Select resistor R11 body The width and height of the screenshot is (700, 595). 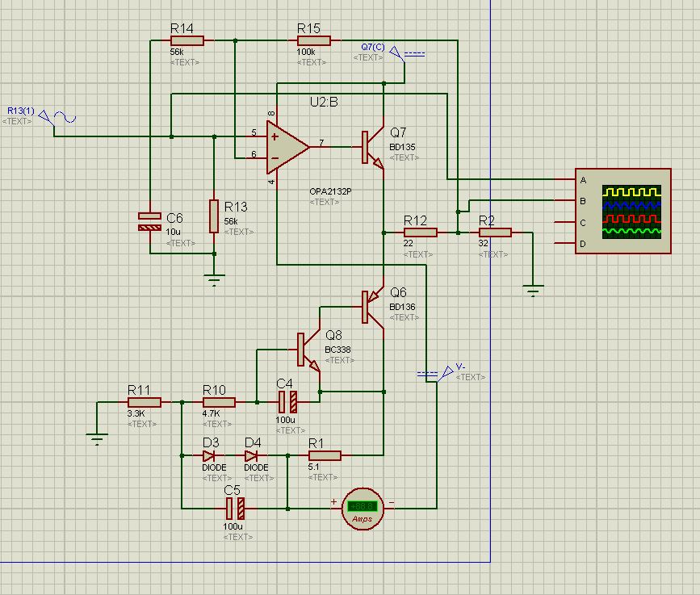[145, 402]
